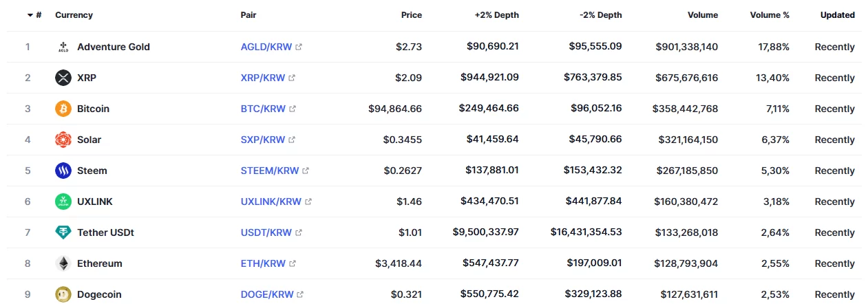
Task: Click the orange Bitcoin logo
Action: (63, 109)
